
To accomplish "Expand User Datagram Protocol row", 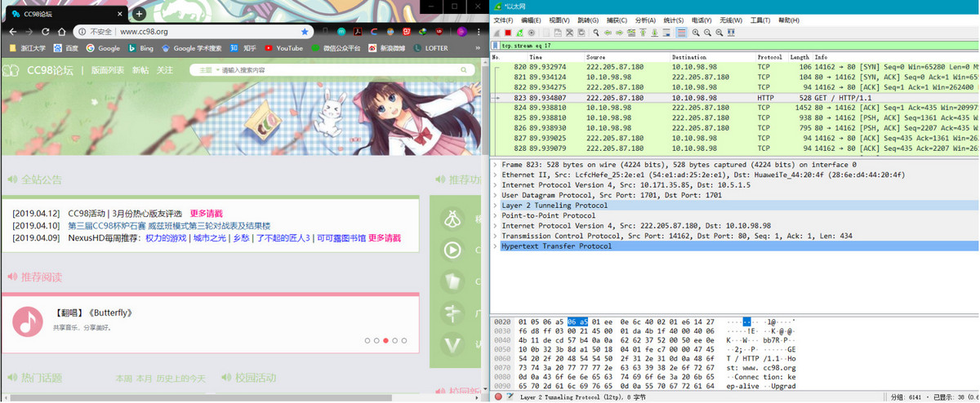I will coord(495,195).
